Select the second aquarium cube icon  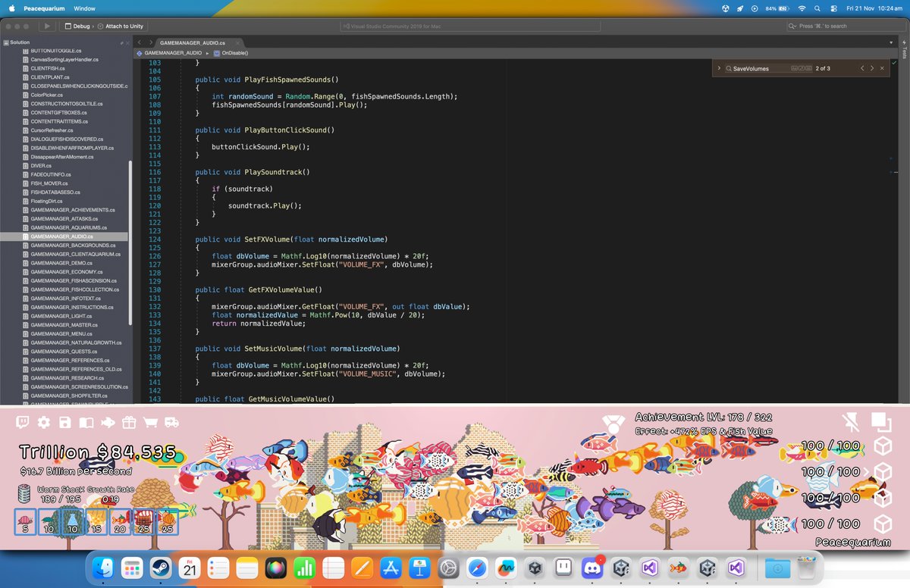(x=881, y=471)
